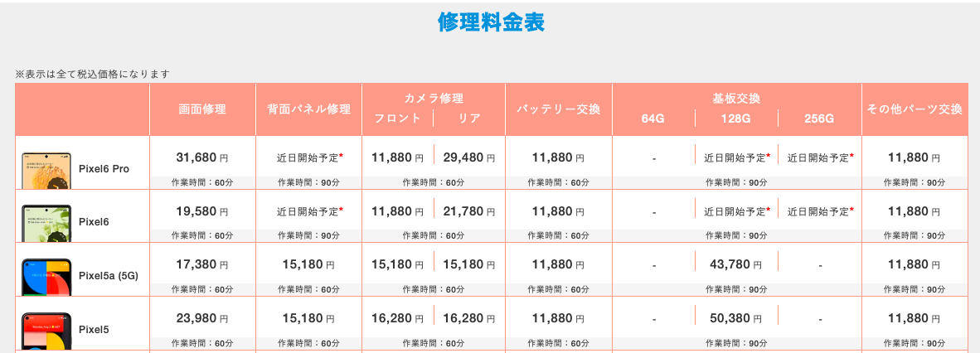Viewport: 980px width, 353px height.
Task: Click the 修理料金表 page title
Action: (491, 22)
